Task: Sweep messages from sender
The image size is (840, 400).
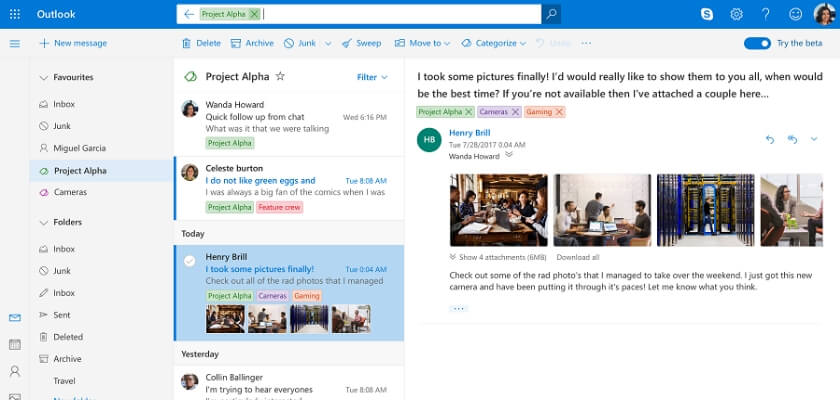Action: (x=362, y=43)
